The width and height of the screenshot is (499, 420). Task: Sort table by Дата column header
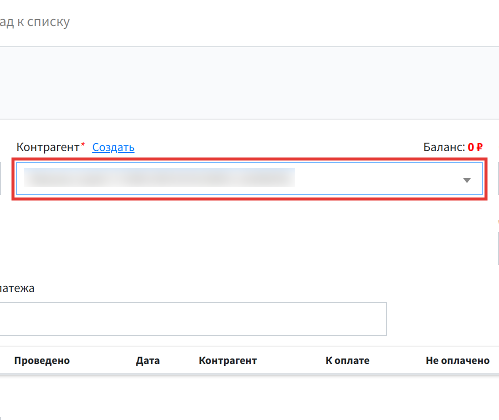(x=148, y=360)
